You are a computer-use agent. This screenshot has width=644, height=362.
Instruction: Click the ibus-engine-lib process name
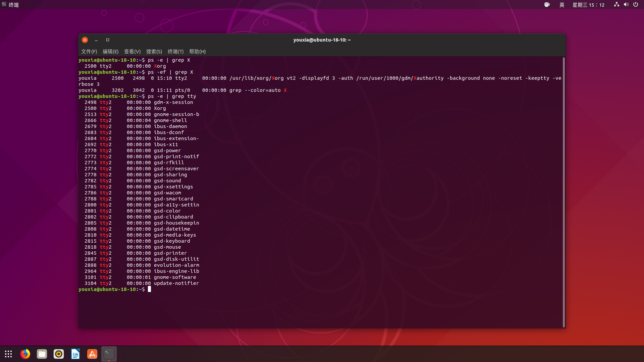[176, 271]
